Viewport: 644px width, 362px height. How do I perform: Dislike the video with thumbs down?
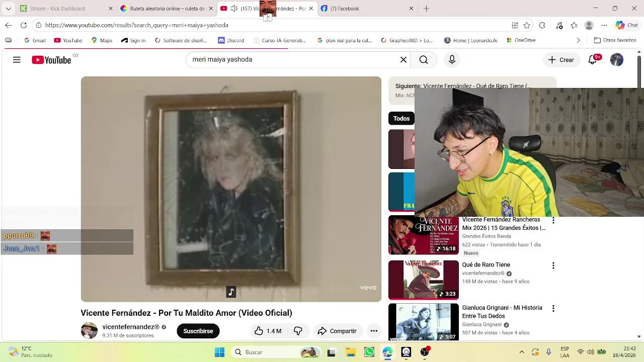(298, 331)
